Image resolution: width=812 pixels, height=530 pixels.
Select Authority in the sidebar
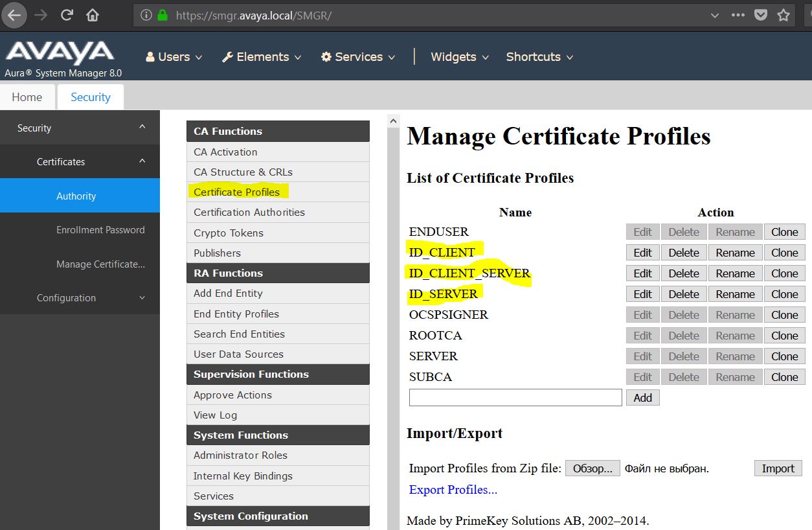[x=80, y=196]
